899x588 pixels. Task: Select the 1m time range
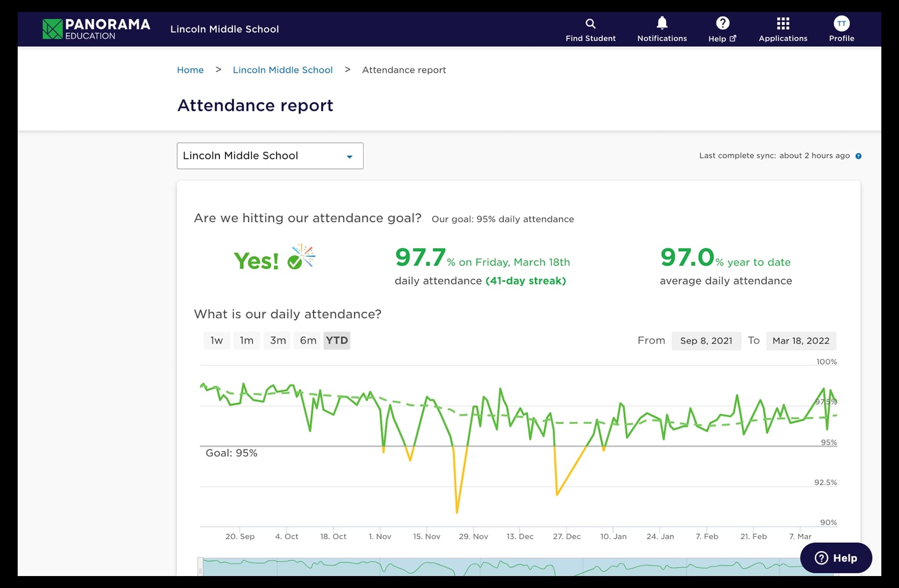click(x=247, y=340)
